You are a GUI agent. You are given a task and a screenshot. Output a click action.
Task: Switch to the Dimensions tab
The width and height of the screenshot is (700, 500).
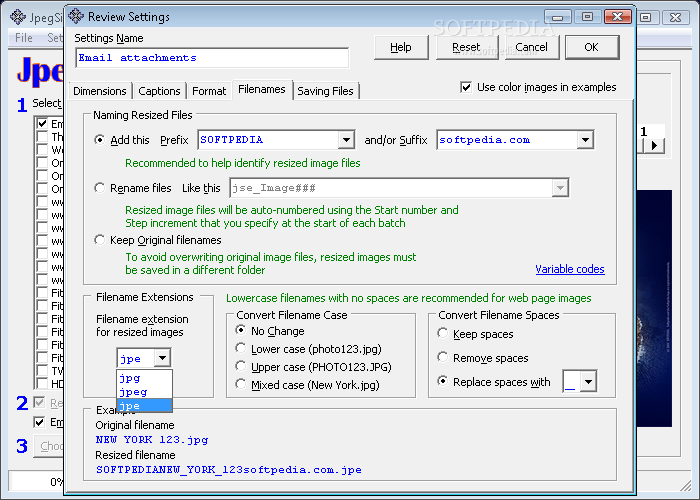coord(100,91)
